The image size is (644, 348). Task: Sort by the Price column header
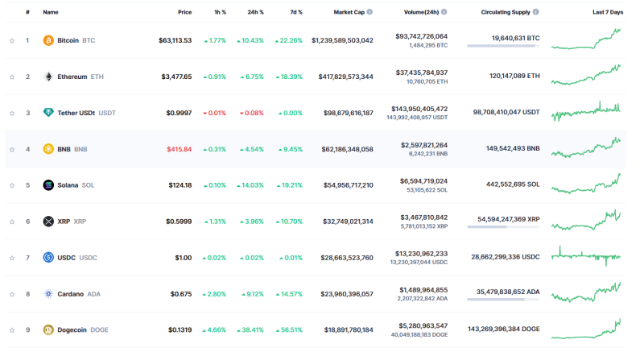tap(184, 12)
